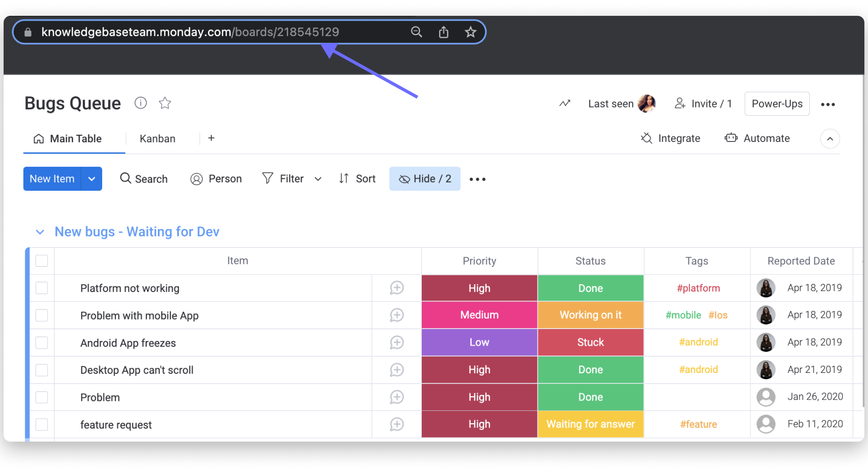This screenshot has height=471, width=868.
Task: Open board info icon next to Bugs Queue
Action: coord(141,103)
